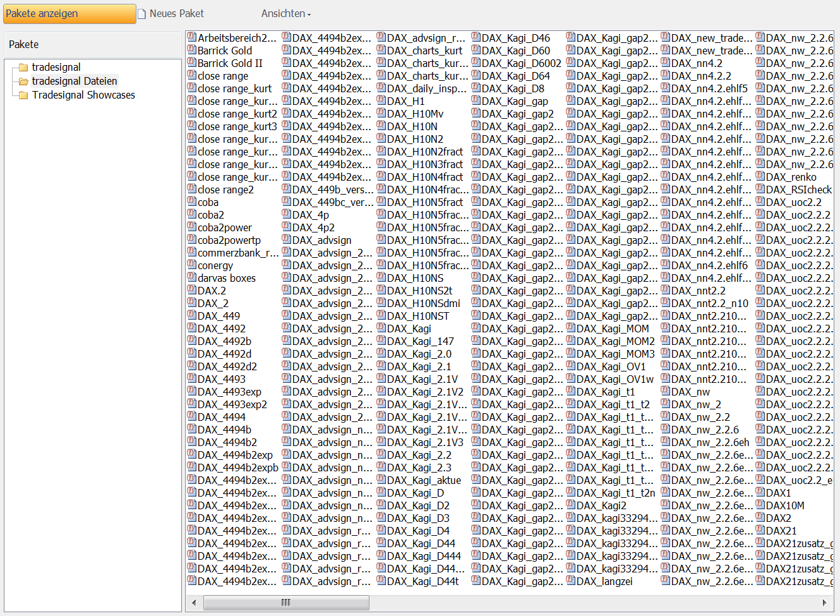This screenshot has height=616, width=840.
Task: Select the DAX_Kagi_2.1V2 item
Action: click(x=425, y=392)
